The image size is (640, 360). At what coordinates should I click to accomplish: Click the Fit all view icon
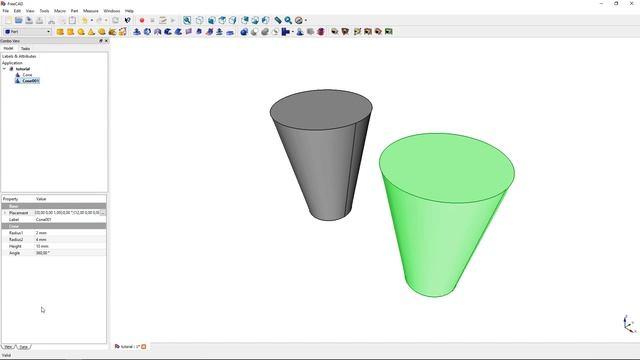tap(187, 20)
